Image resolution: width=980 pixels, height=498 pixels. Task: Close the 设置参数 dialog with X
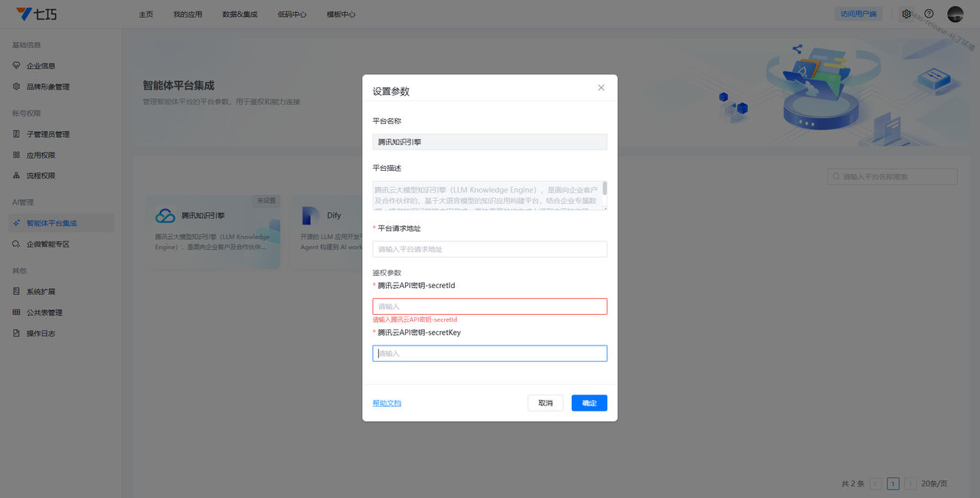coord(601,88)
